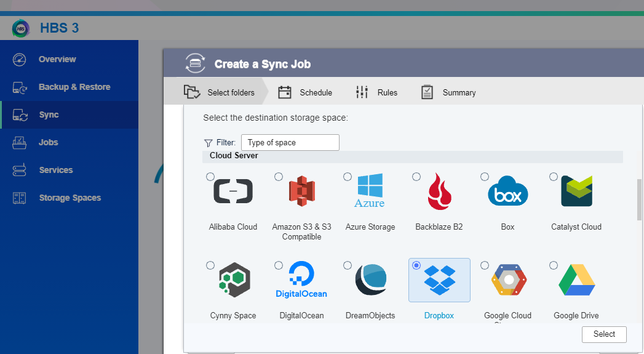The image size is (644, 354).
Task: Select the Google Drive radio button
Action: 554,265
